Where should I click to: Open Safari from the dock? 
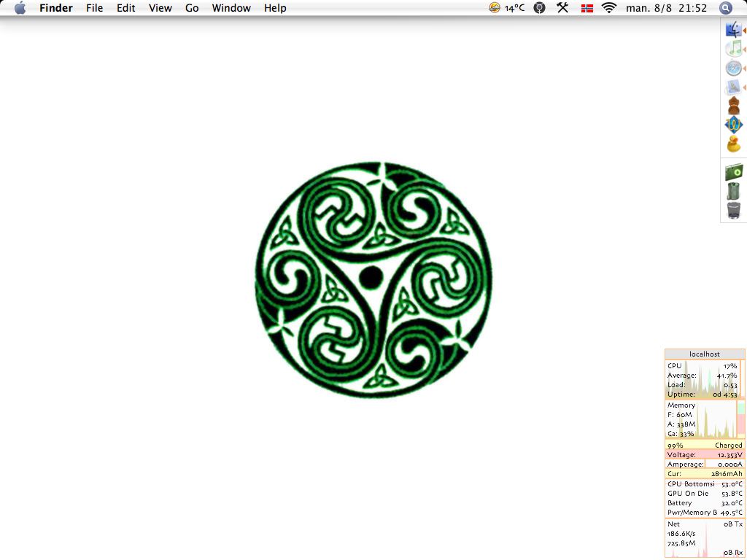(x=734, y=68)
